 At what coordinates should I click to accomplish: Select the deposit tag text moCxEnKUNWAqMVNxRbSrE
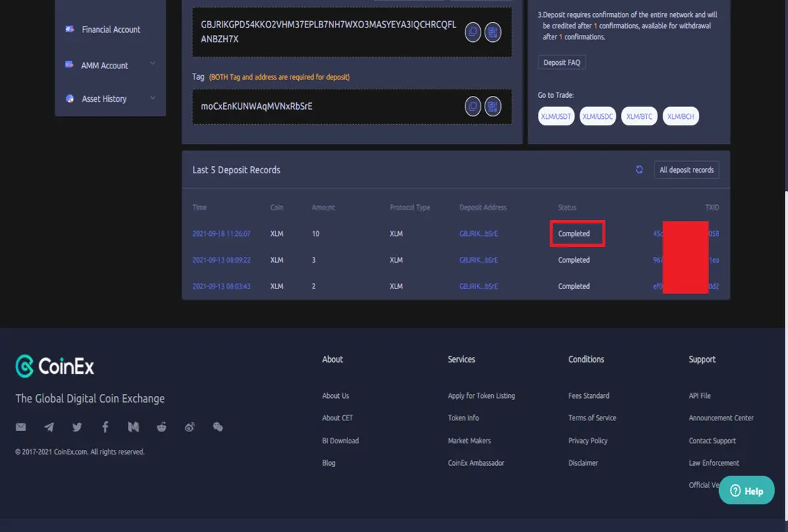tap(257, 106)
